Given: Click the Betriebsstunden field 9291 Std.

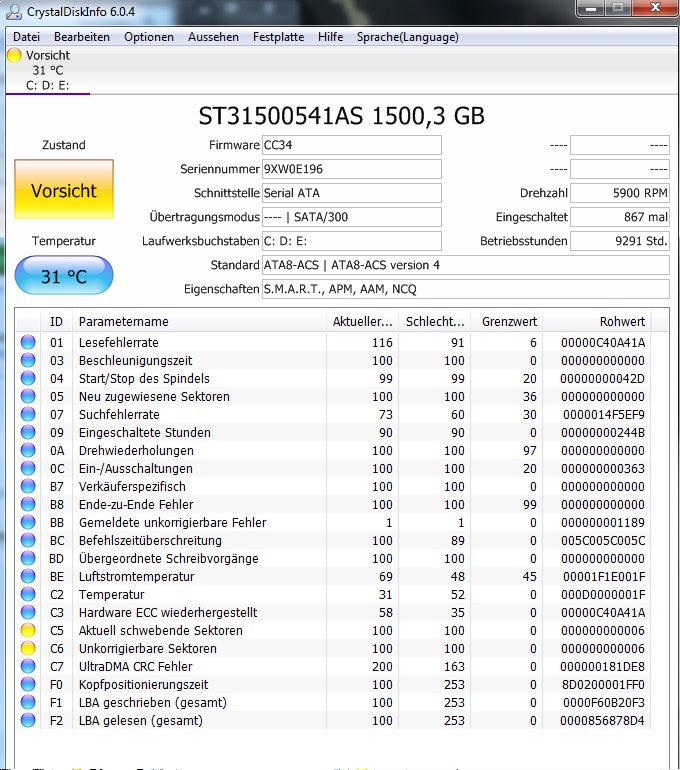Looking at the screenshot, I should [x=620, y=241].
